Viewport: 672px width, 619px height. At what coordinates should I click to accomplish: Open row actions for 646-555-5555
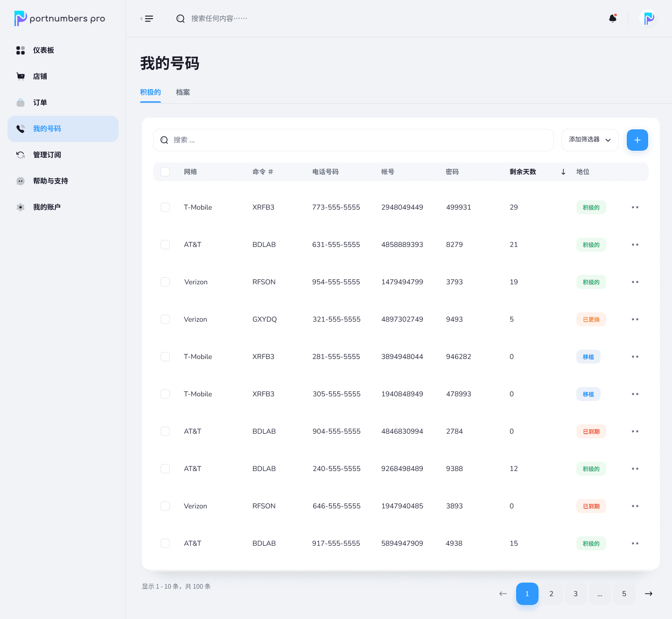(x=635, y=506)
